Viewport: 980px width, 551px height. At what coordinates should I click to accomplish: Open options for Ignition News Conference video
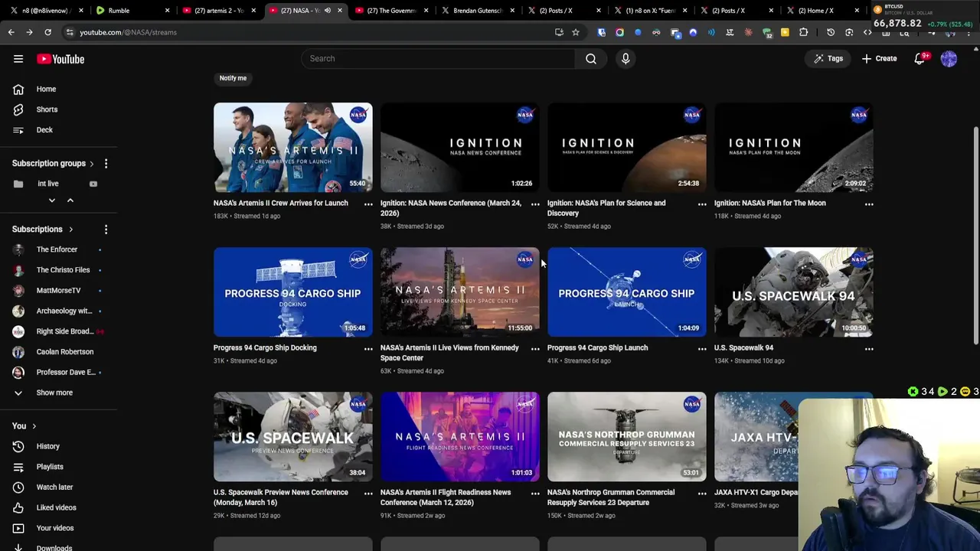coord(535,204)
